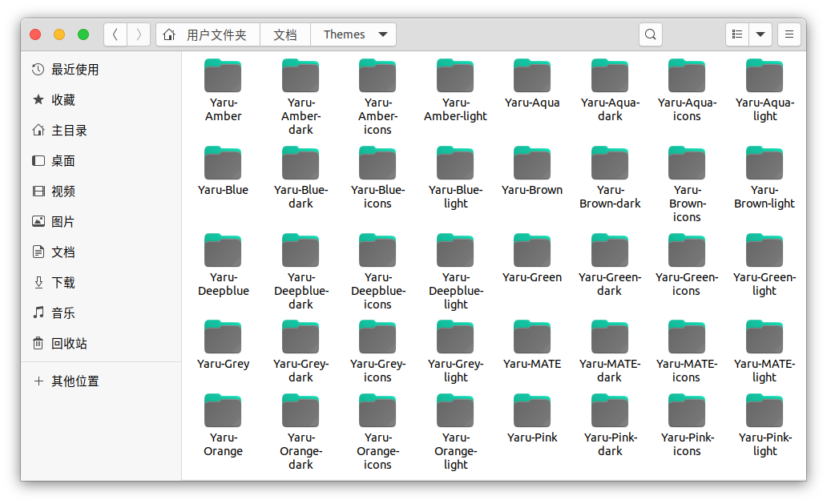
Task: Click the Yaru-Orange-icons folder name
Action: point(377,451)
